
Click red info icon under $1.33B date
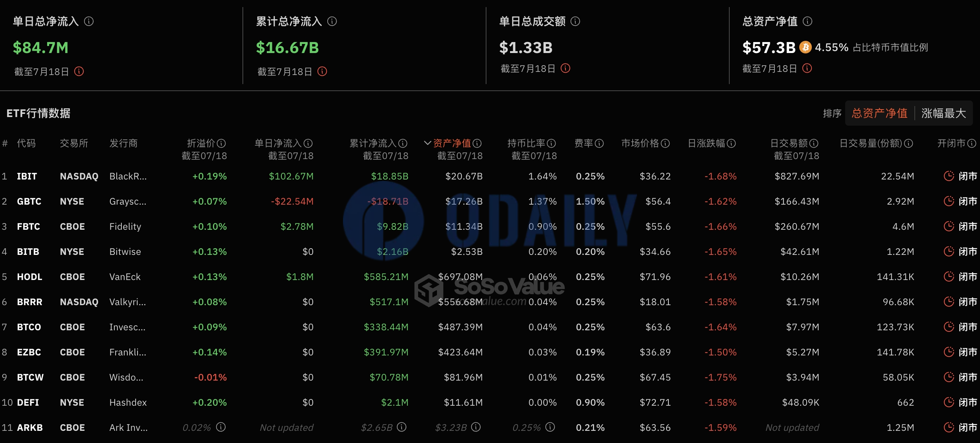pyautogui.click(x=565, y=68)
